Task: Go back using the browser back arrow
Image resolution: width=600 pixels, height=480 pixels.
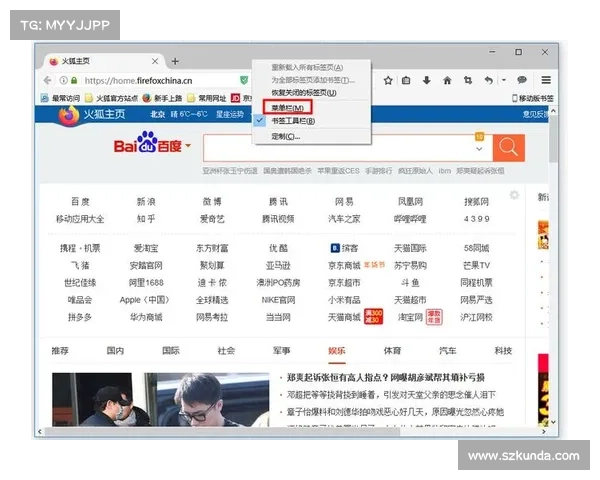Action: pos(49,80)
